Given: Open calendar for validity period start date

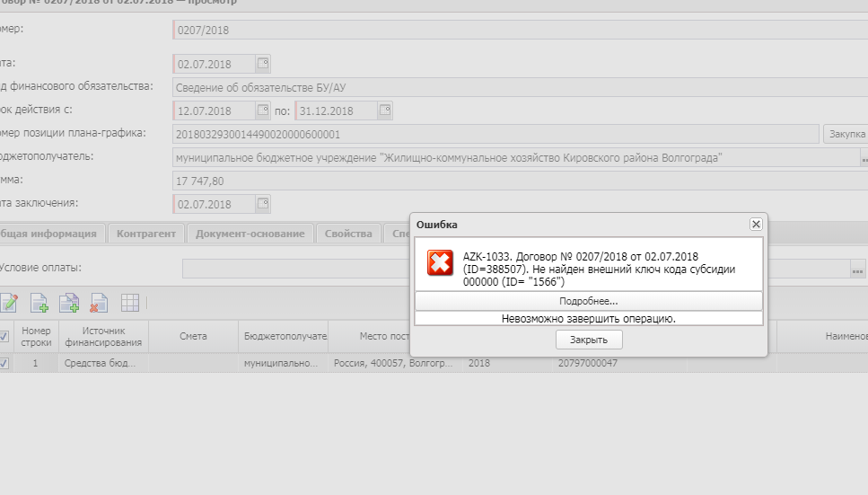Looking at the screenshot, I should [x=263, y=111].
